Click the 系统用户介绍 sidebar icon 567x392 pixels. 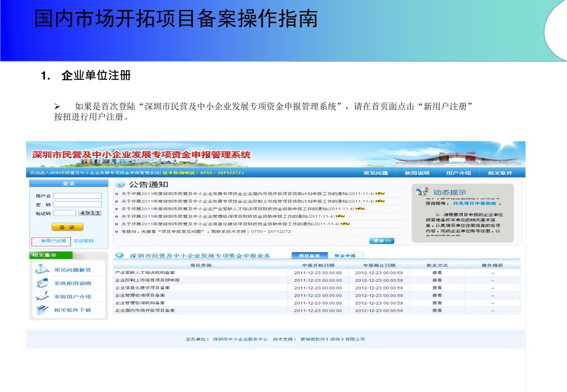click(42, 296)
